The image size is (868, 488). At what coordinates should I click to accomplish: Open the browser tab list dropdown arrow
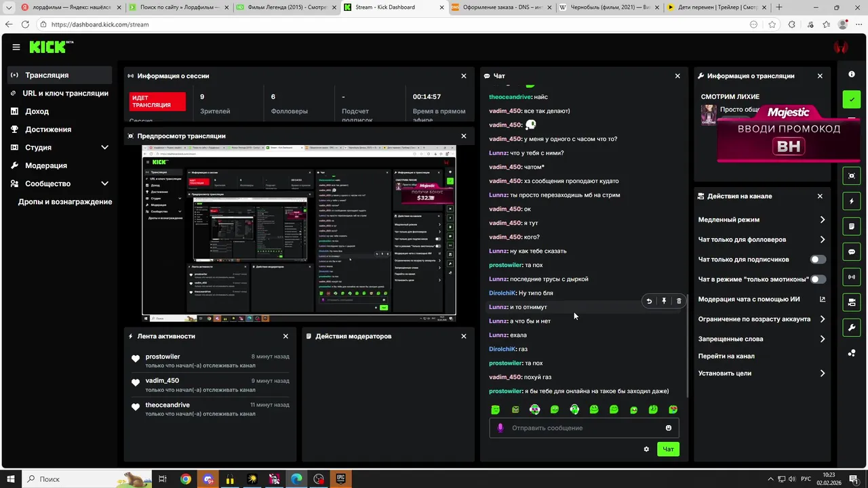click(8, 7)
